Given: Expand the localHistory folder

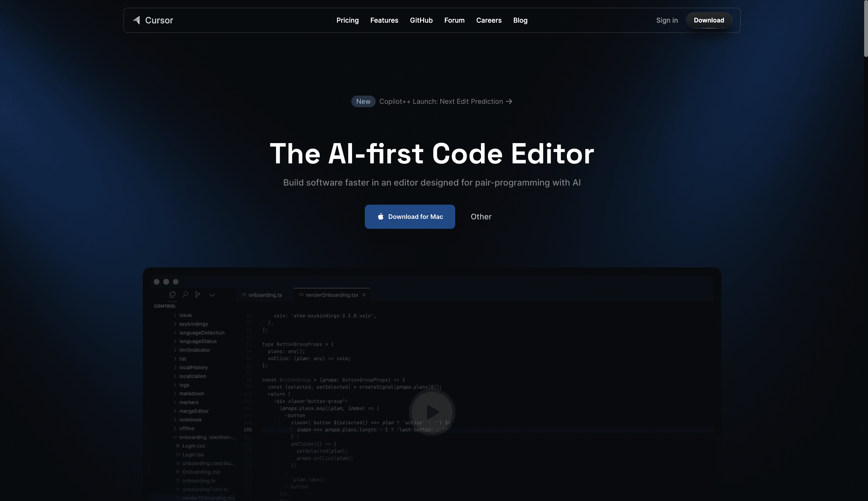Looking at the screenshot, I should pos(190,368).
